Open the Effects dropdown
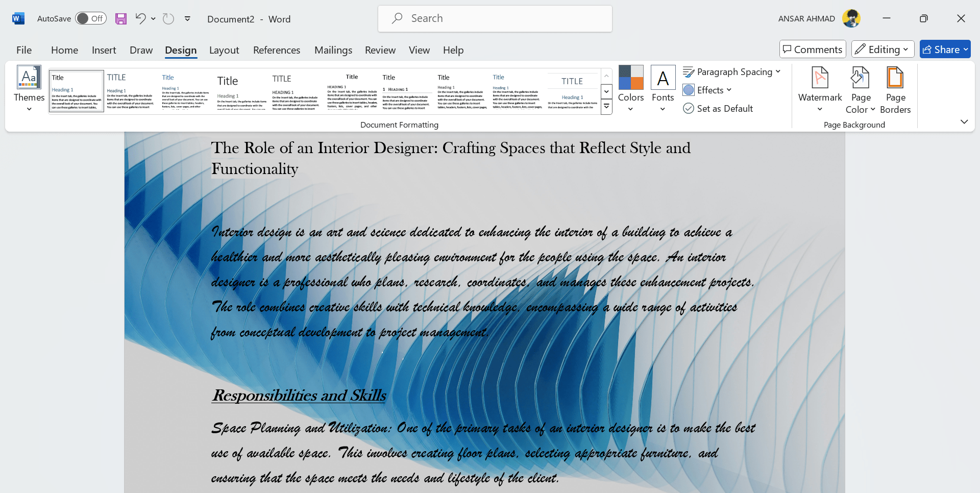The image size is (980, 493). coord(707,90)
